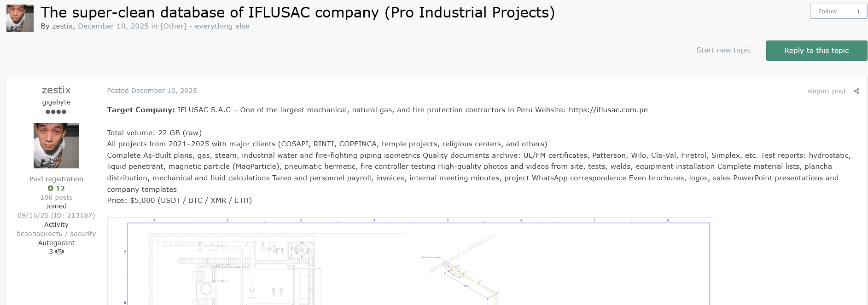
Task: Open zestix profile from the topic byline
Action: (62, 26)
